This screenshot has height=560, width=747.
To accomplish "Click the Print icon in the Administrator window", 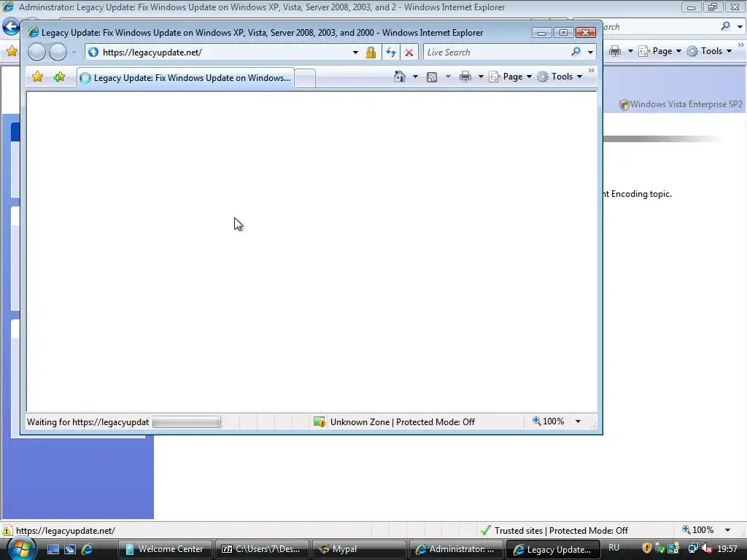I will pos(615,51).
